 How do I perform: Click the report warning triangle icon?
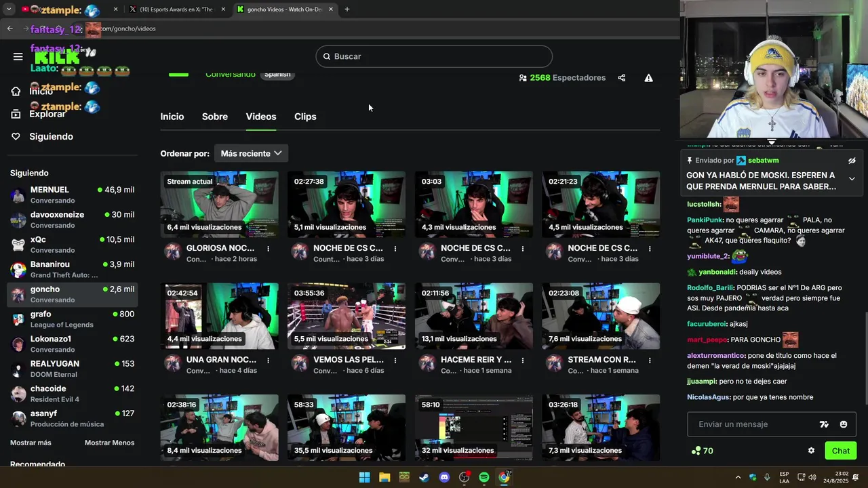pos(648,78)
